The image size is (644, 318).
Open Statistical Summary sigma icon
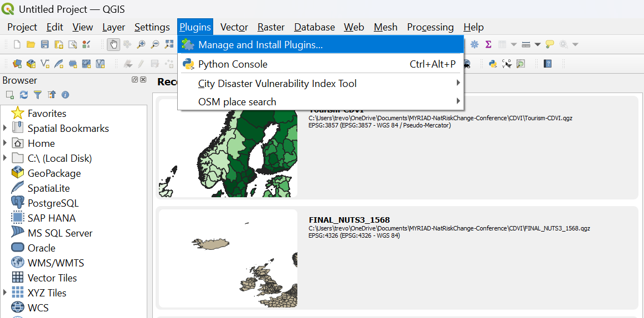pyautogui.click(x=488, y=44)
